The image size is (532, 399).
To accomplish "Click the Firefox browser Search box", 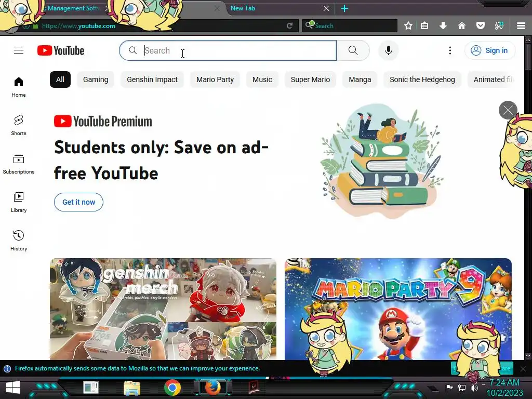I will (x=350, y=26).
